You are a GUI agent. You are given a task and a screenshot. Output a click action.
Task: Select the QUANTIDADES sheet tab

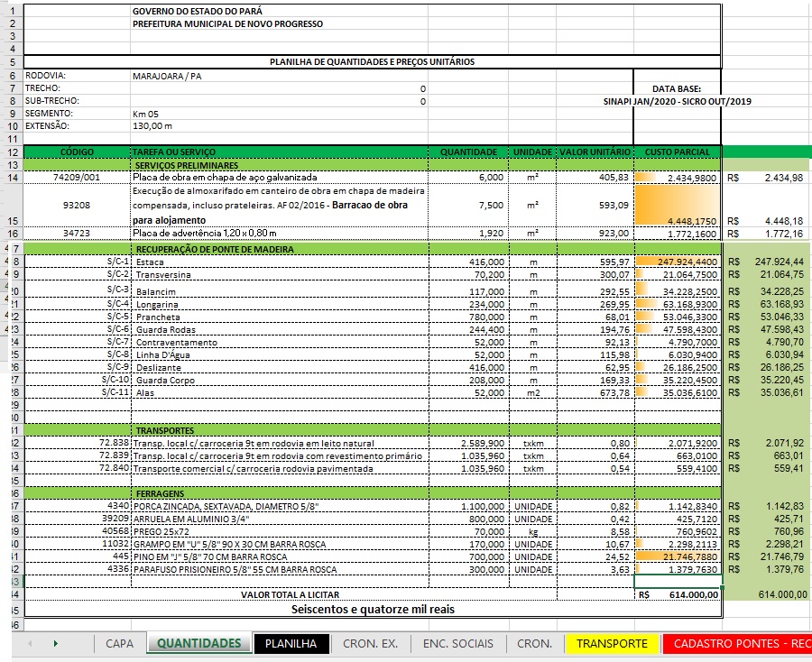pos(198,643)
